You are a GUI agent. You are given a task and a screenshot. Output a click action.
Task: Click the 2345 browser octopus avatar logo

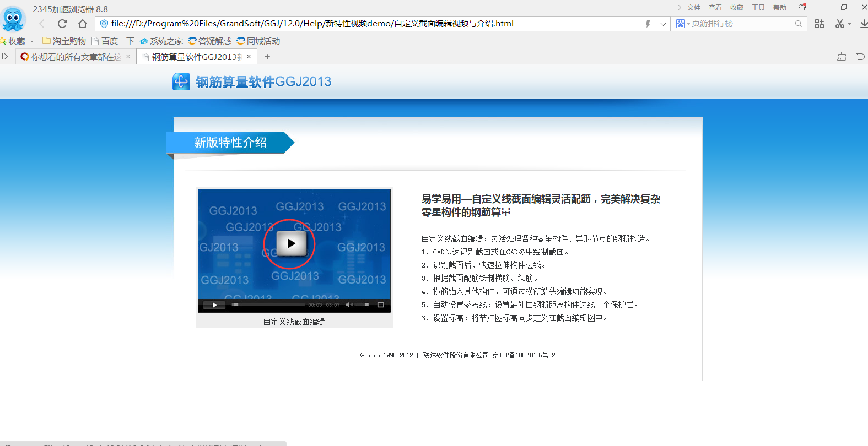(13, 18)
